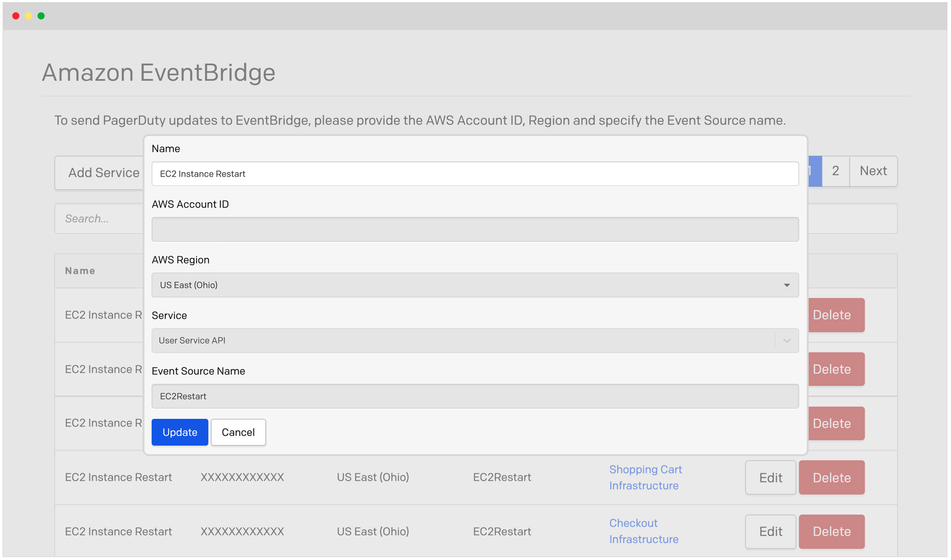Click the green window control dot

41,15
